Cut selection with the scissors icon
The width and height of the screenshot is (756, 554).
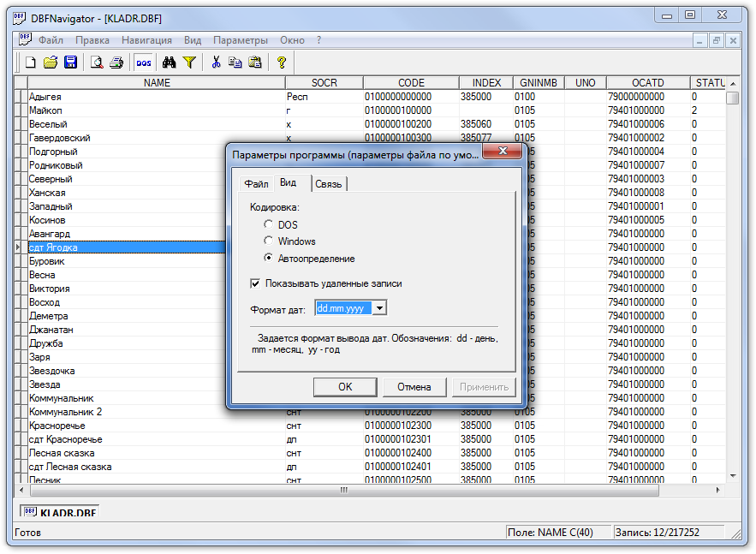point(216,63)
